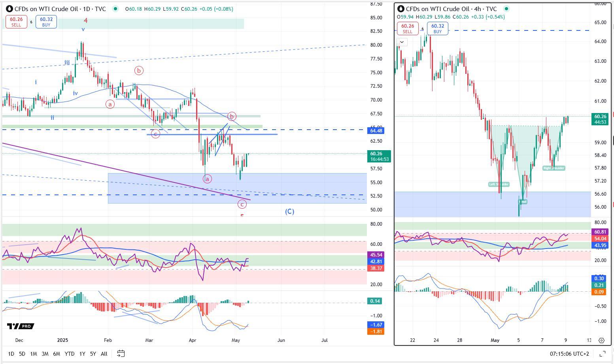Select the Left Shoulder pattern label
The image size is (614, 364).
499,184
